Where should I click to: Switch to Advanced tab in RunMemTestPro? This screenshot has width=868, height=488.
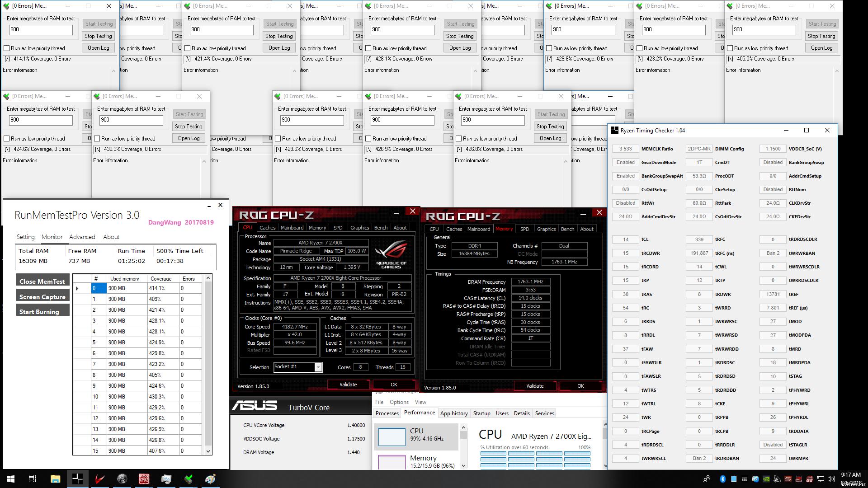82,237
